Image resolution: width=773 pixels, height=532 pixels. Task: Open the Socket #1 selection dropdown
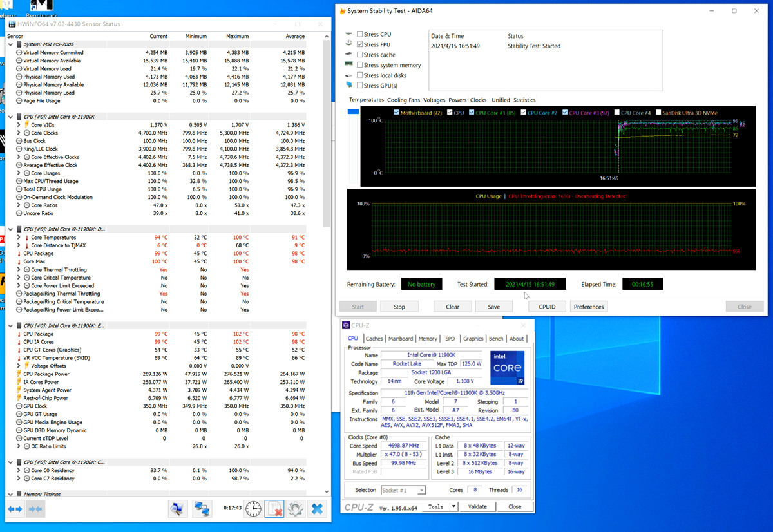pos(403,490)
